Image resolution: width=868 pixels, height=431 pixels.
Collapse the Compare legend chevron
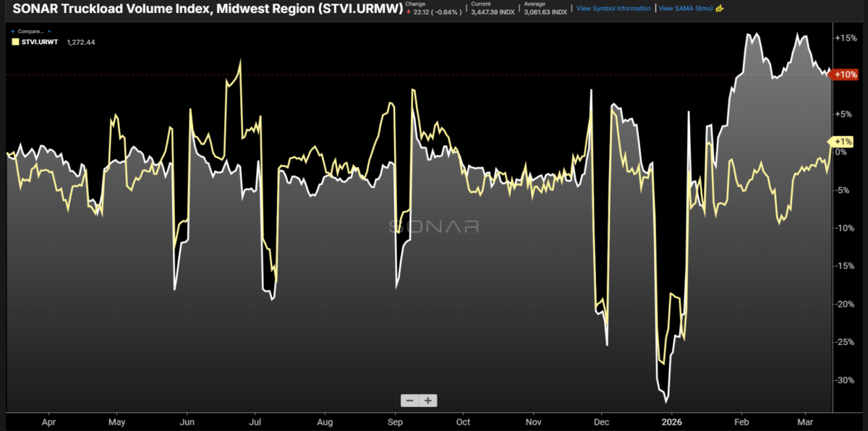48,32
